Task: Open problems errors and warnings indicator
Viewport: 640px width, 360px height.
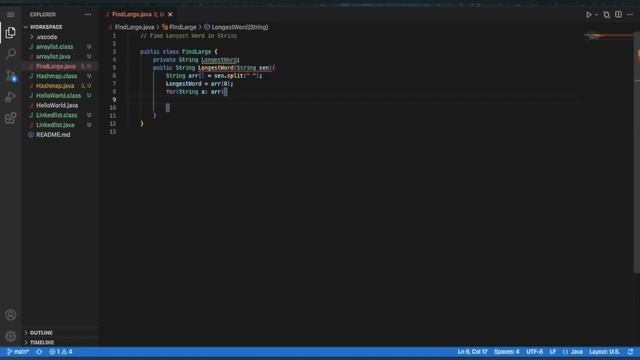Action: [x=61, y=351]
